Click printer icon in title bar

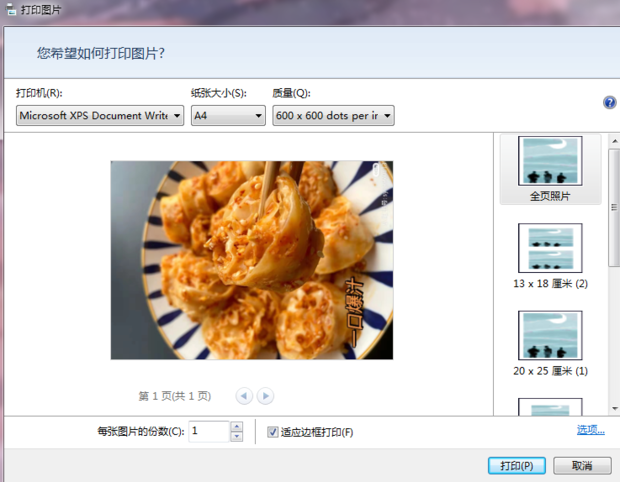tap(10, 9)
